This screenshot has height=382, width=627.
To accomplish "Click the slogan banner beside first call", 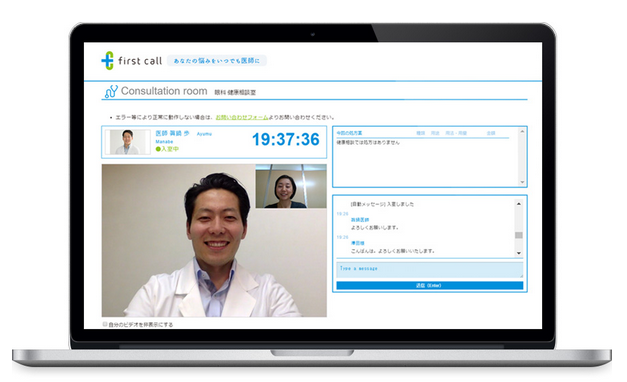I will click(217, 61).
